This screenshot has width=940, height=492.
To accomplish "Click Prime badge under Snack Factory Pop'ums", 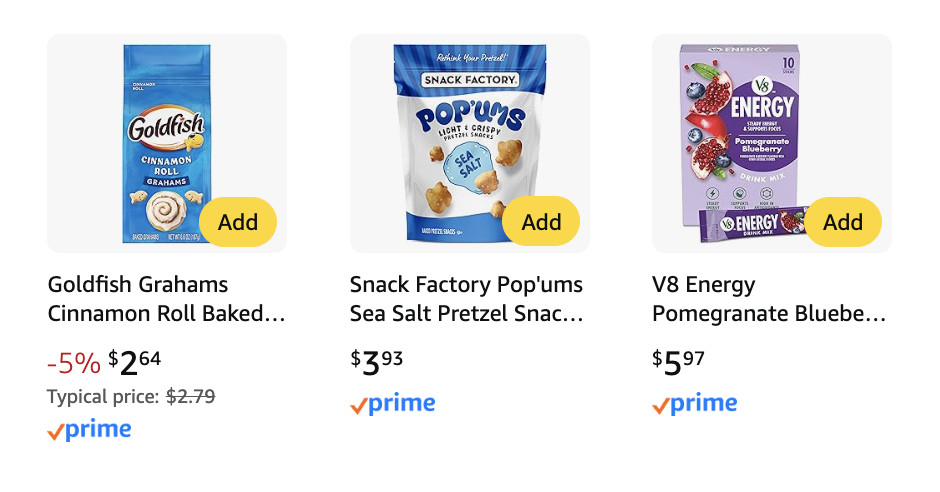I will 393,404.
